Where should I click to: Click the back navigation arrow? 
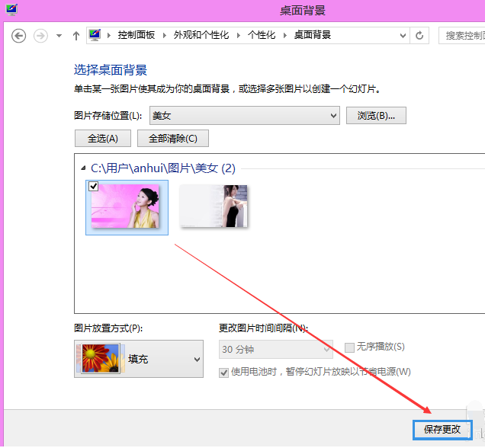click(x=19, y=36)
